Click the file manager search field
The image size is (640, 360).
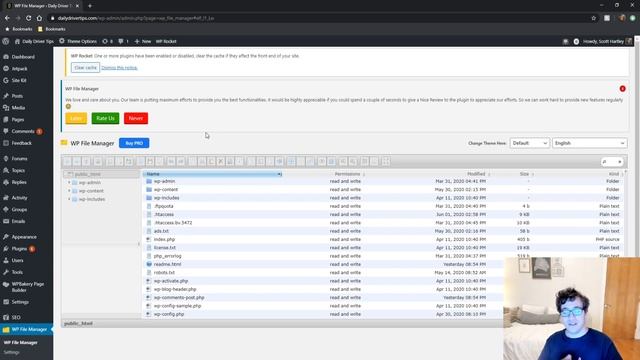(612, 162)
